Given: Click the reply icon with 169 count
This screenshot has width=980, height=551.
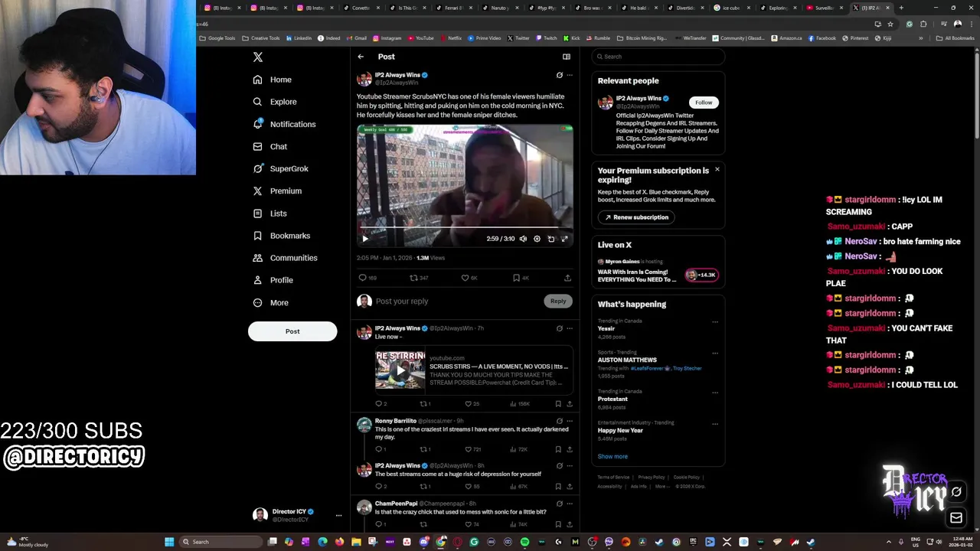Looking at the screenshot, I should tap(367, 278).
